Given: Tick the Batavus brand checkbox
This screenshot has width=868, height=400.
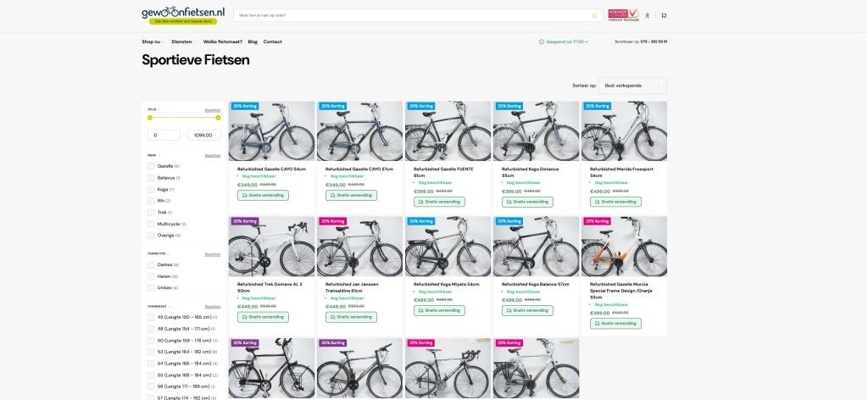Looking at the screenshot, I should click(151, 178).
